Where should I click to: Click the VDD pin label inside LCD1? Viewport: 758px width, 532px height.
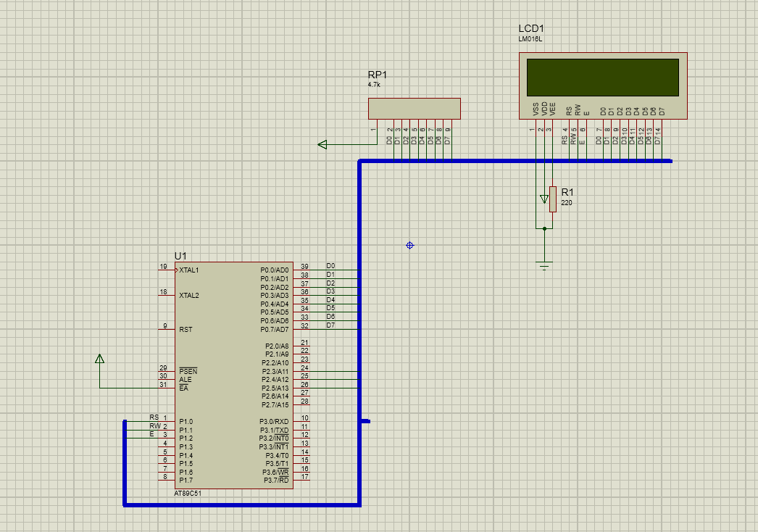pyautogui.click(x=544, y=109)
